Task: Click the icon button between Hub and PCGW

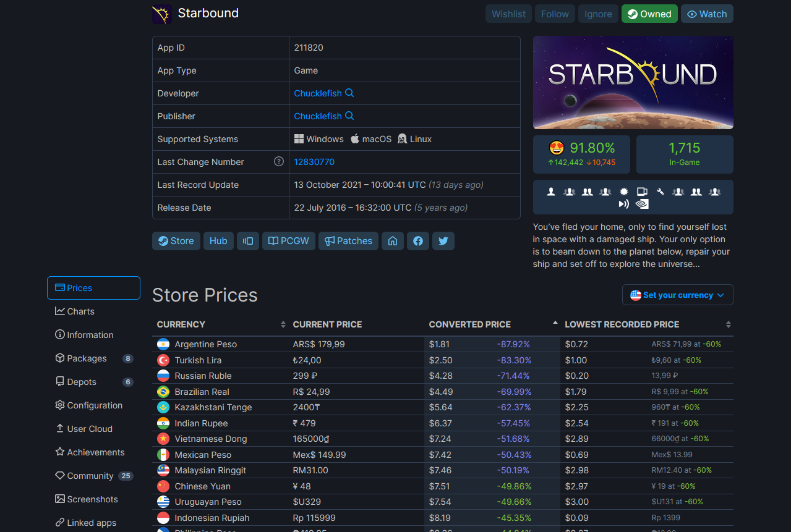Action: (248, 241)
